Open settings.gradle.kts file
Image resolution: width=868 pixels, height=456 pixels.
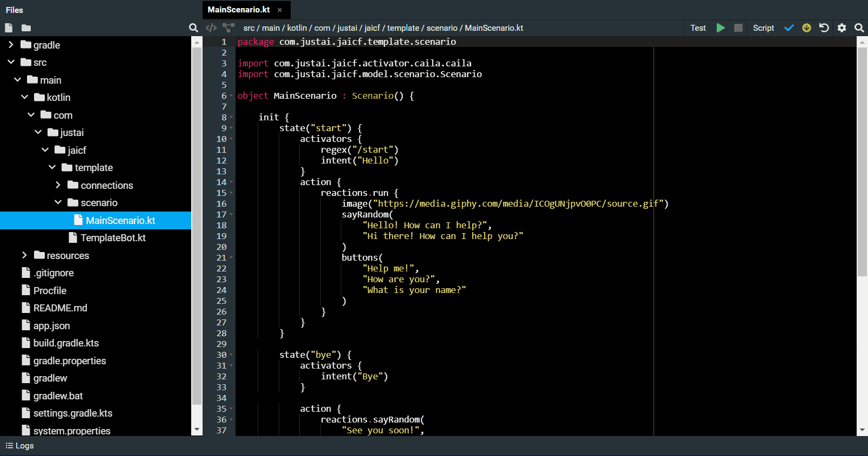73,413
